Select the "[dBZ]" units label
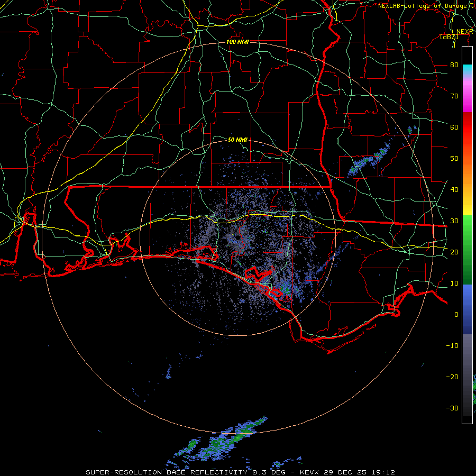This screenshot has height=476, width=476. (449, 36)
